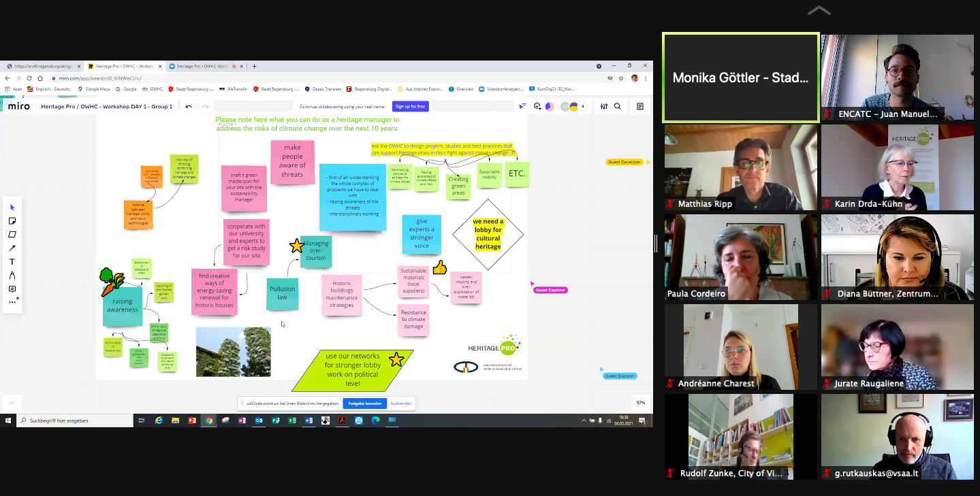Viewport: 980px width, 496px height.
Task: Select the green building photo on the board
Action: (234, 352)
